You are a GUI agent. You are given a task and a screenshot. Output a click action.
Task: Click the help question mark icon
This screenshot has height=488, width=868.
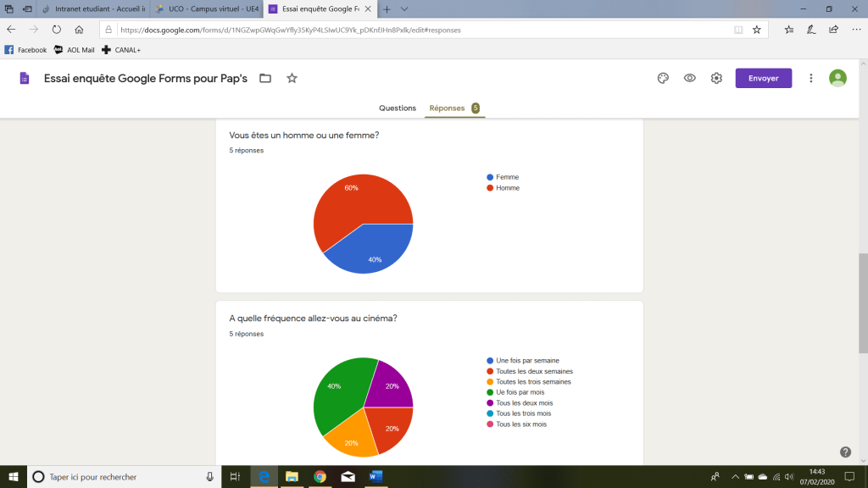click(x=845, y=452)
